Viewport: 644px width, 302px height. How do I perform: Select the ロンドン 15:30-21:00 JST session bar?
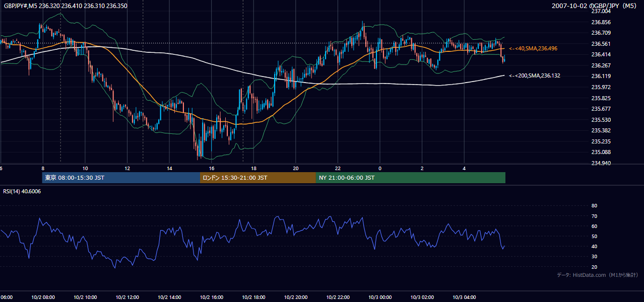[258, 178]
